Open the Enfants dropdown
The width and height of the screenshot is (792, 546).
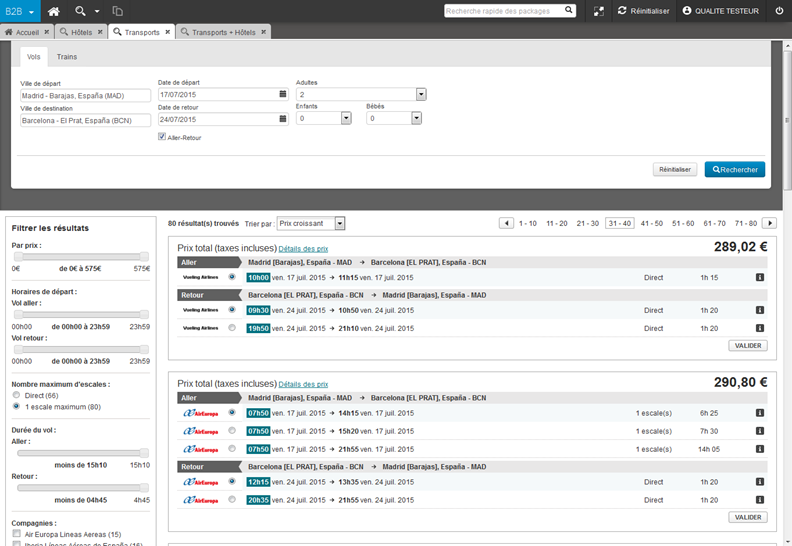pos(346,118)
